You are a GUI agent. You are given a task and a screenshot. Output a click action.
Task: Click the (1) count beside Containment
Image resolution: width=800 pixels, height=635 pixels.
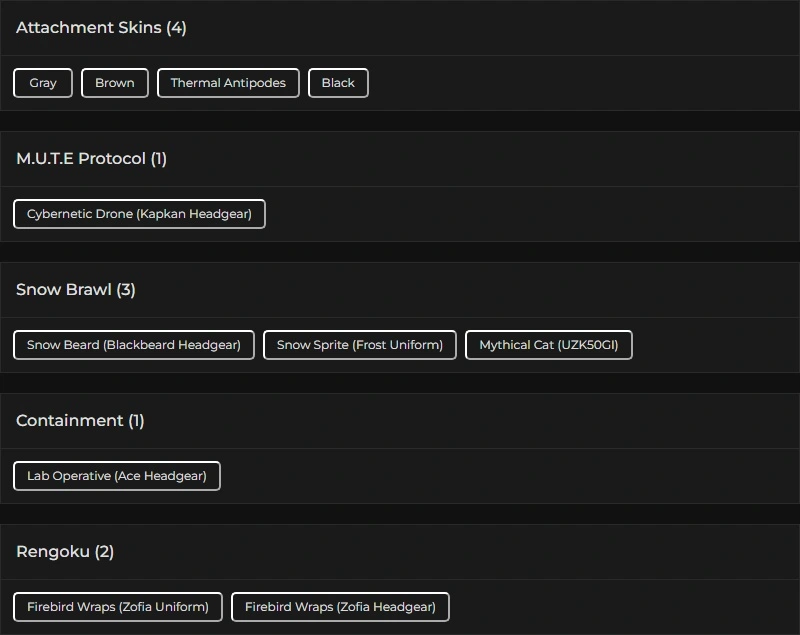point(136,421)
